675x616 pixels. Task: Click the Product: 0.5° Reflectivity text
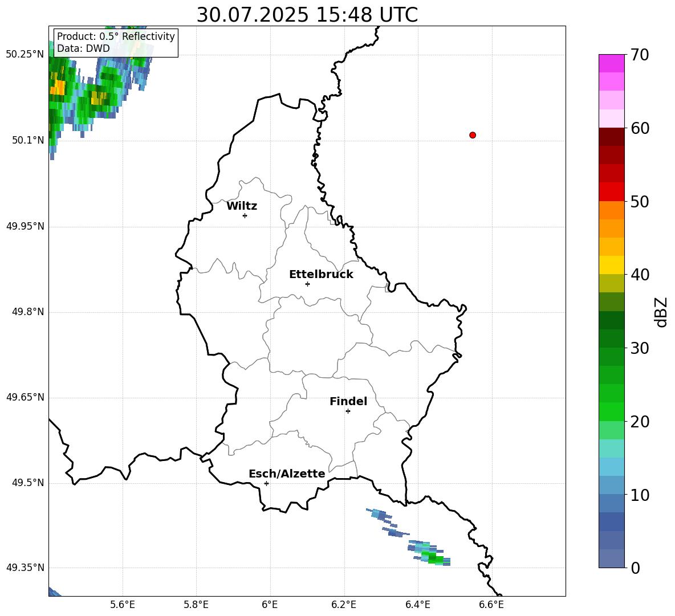coord(116,36)
